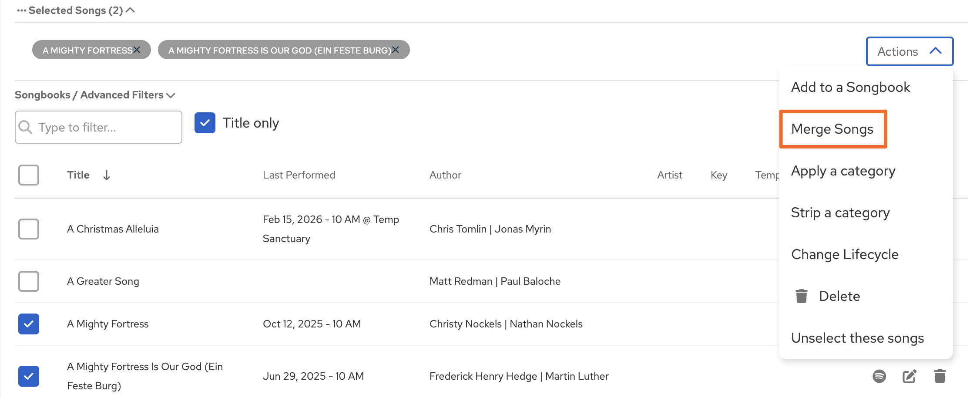This screenshot has width=980, height=398.
Task: Collapse the Selected Songs section
Action: coord(130,10)
